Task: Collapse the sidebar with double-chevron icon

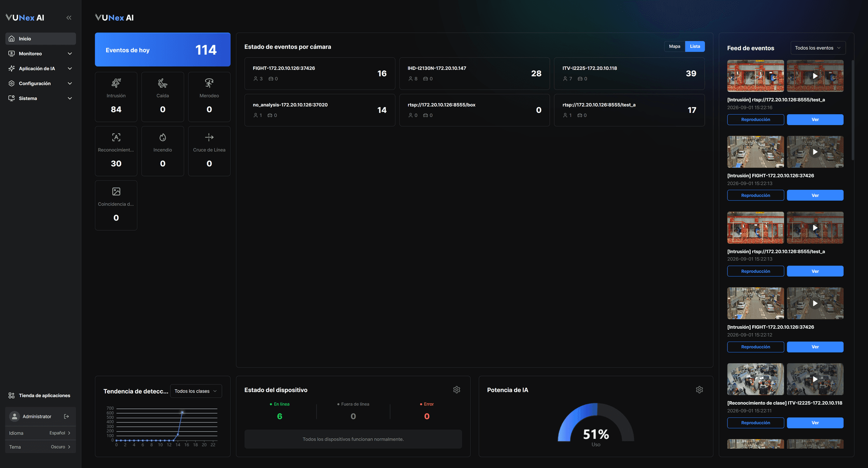Action: click(69, 18)
